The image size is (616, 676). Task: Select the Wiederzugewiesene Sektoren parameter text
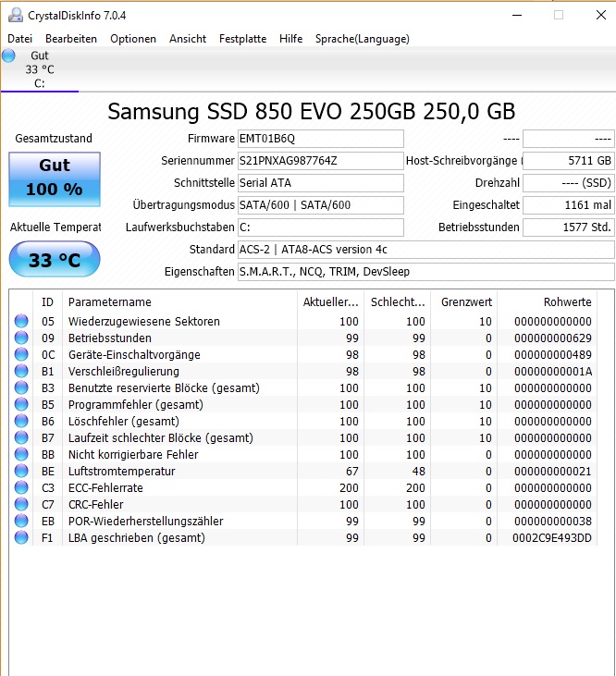144,321
